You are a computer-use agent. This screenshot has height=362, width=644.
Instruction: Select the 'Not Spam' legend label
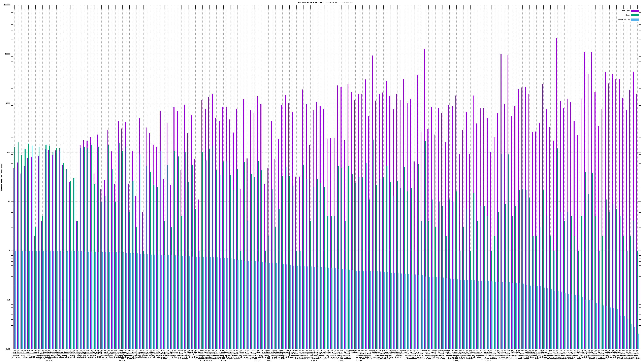tap(626, 11)
